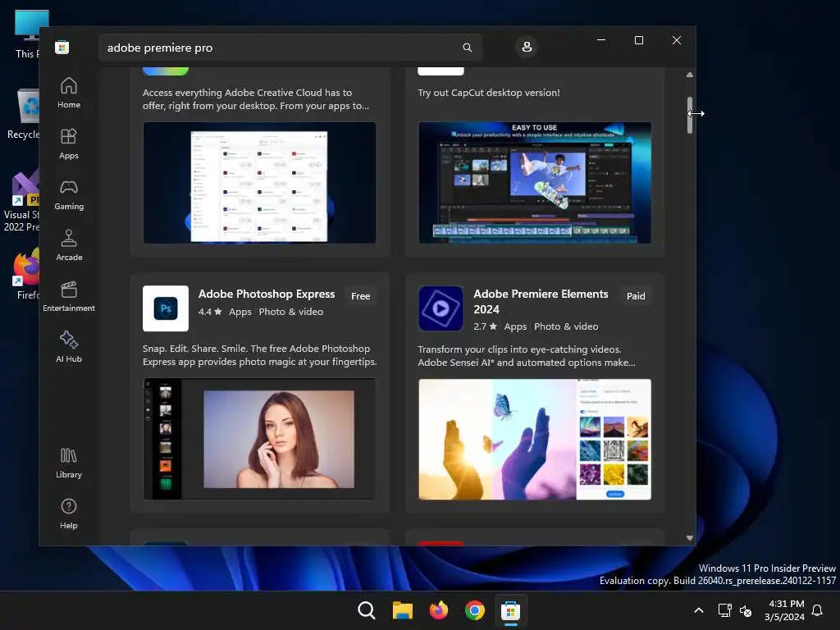
Task: Launch Firefox from the taskbar
Action: pyautogui.click(x=439, y=610)
